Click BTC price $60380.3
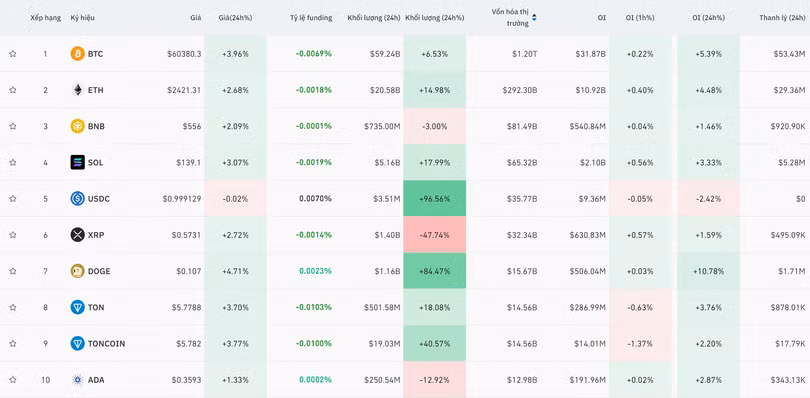This screenshot has width=810, height=398. [184, 54]
